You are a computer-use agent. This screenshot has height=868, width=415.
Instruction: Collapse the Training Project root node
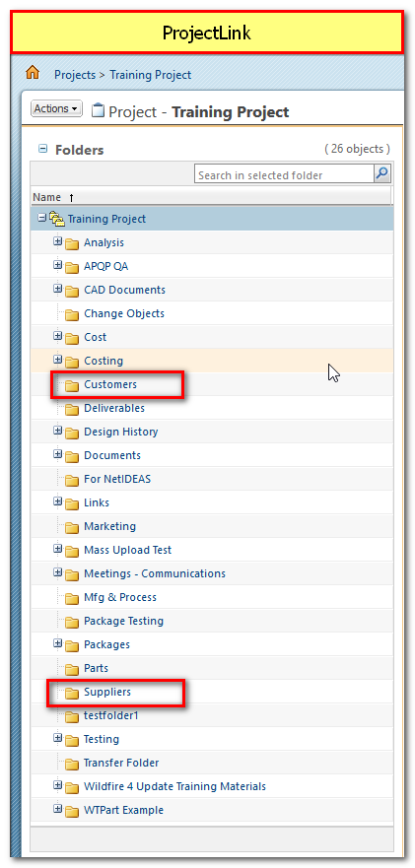41,218
